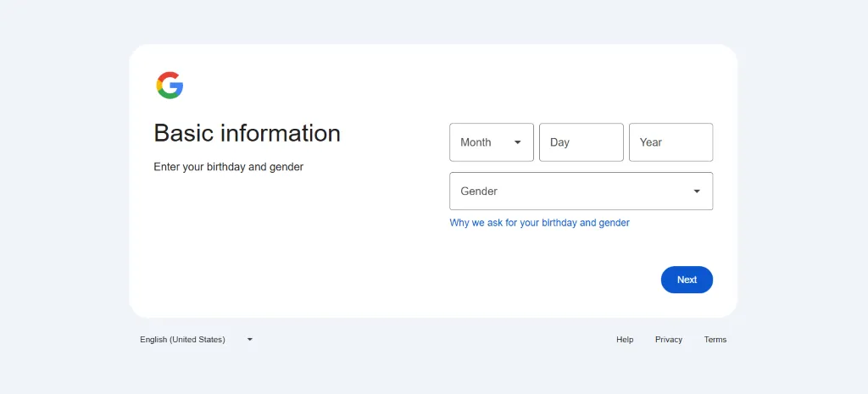Open the Month dropdown
This screenshot has height=394, width=868.
tap(492, 142)
